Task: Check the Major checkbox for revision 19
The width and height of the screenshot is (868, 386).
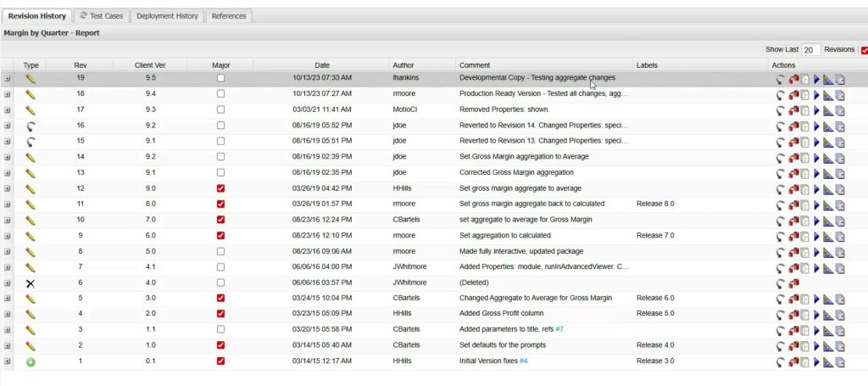Action: coord(221,78)
